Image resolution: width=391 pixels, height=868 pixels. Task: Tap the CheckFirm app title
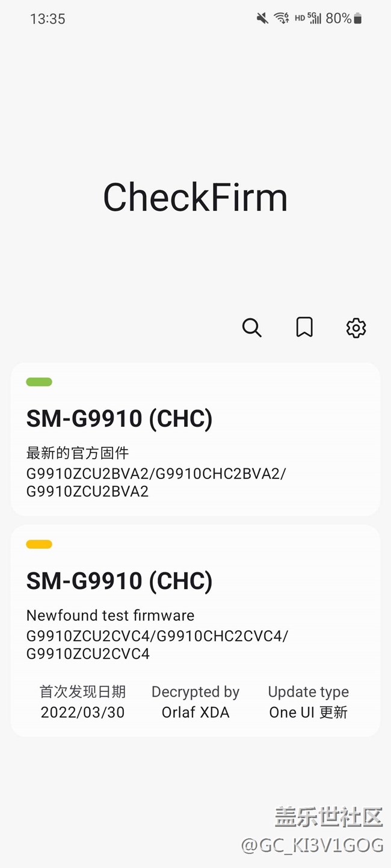(195, 197)
